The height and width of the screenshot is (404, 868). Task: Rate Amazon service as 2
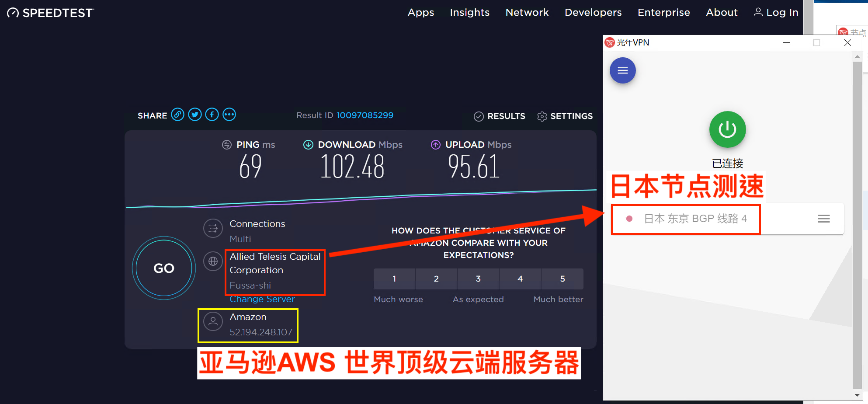(x=436, y=279)
